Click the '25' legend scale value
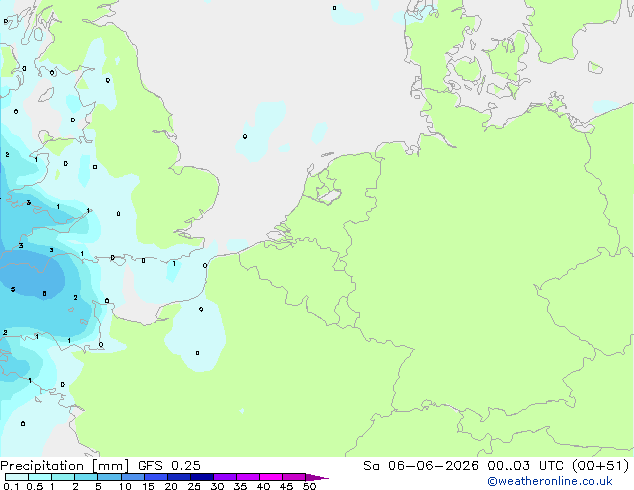 (194, 486)
